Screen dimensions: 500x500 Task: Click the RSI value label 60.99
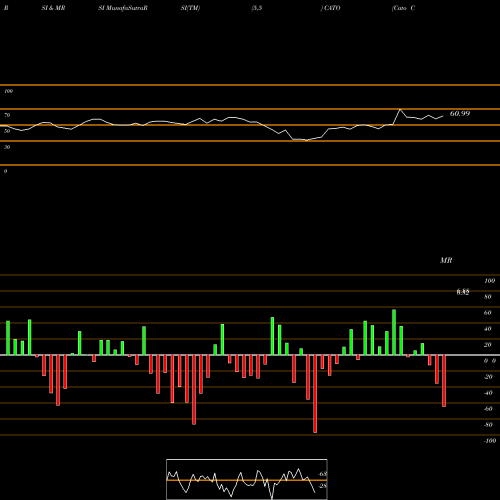coord(460,114)
